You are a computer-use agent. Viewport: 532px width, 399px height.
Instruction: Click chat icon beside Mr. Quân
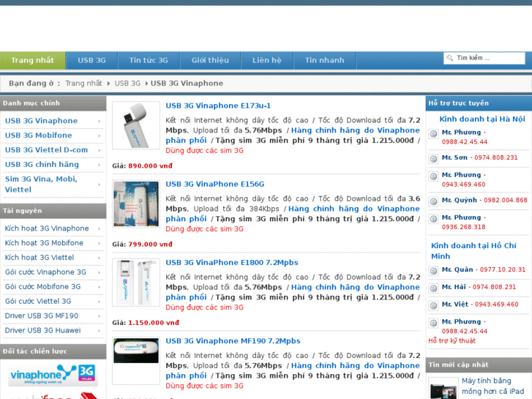pyautogui.click(x=433, y=271)
